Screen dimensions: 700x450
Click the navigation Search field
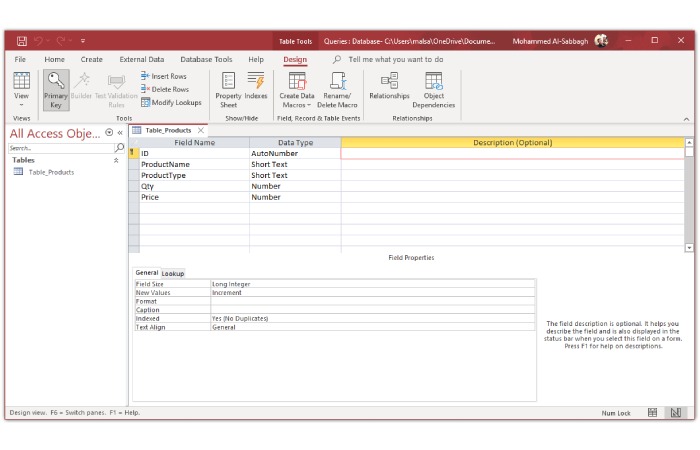(x=61, y=148)
